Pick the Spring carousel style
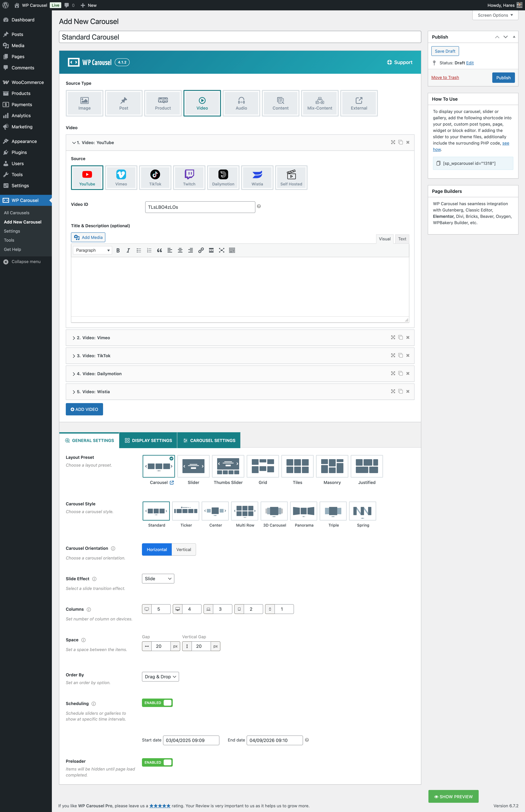 363,511
